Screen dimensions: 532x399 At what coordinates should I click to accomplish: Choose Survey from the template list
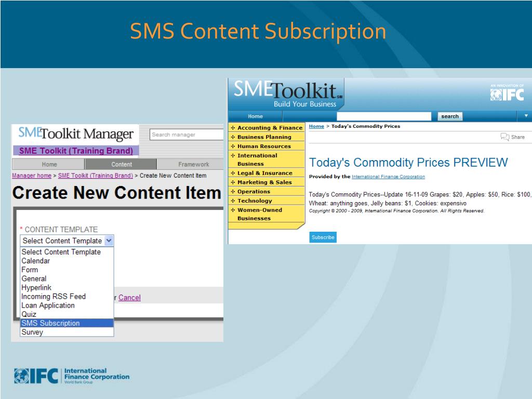(x=32, y=332)
